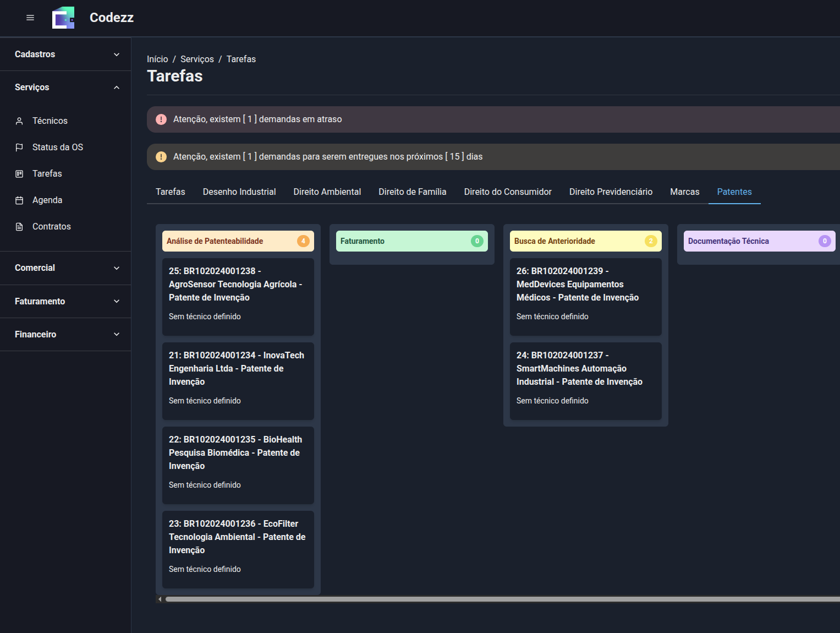
Task: Select the Desenho Industrial tab
Action: 239,192
